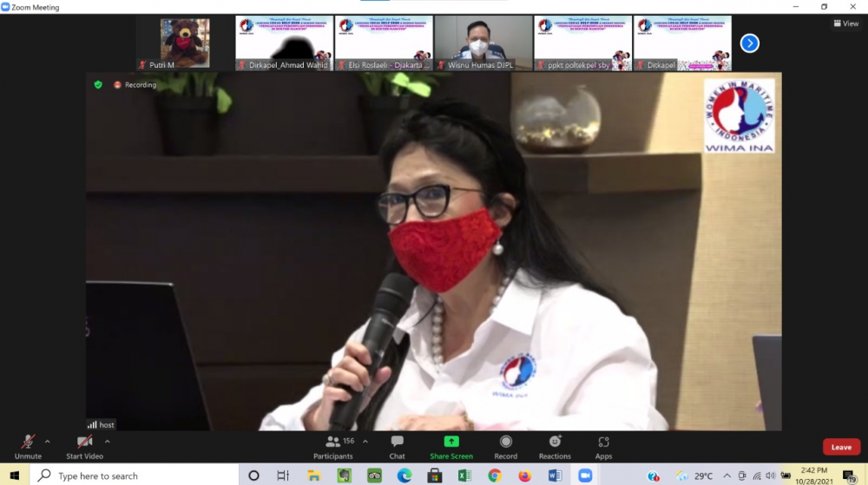Click the Get Help tray icon

[654, 475]
